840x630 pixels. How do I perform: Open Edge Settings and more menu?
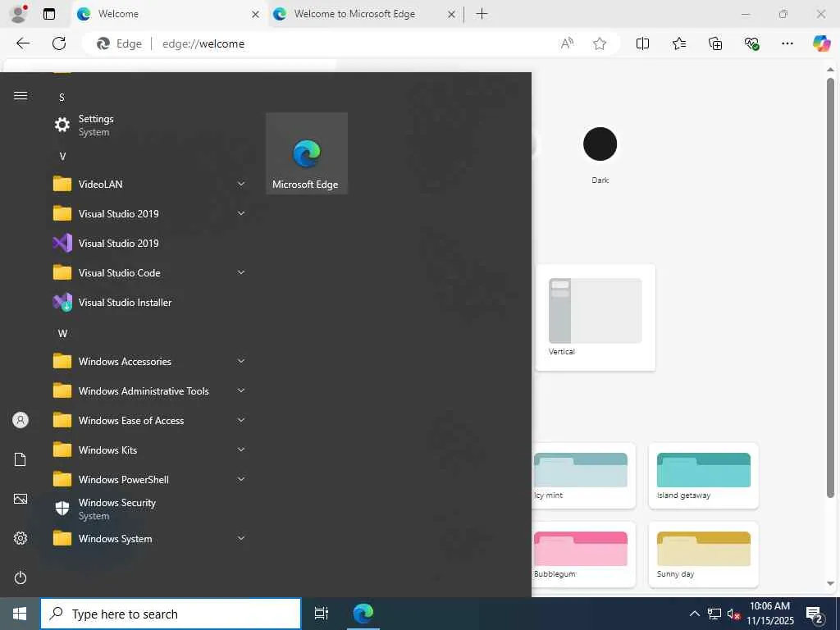(787, 43)
